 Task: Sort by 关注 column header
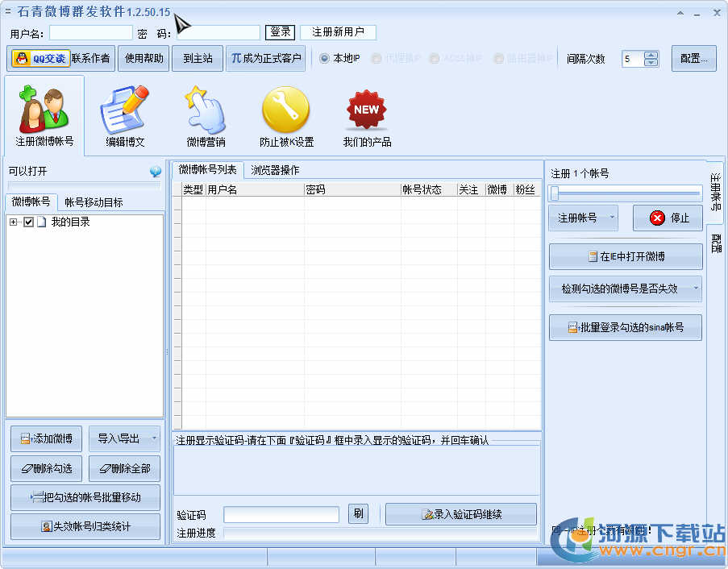pos(472,189)
